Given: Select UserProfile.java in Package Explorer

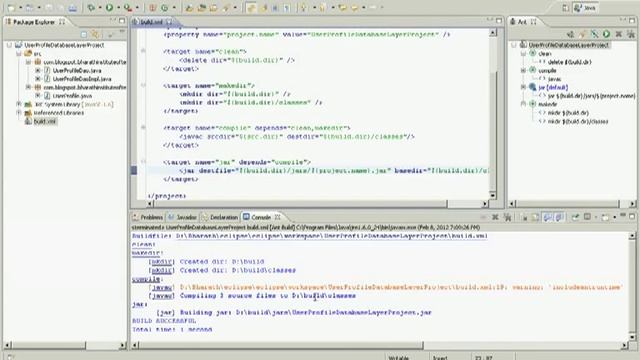Looking at the screenshot, I should 72,96.
